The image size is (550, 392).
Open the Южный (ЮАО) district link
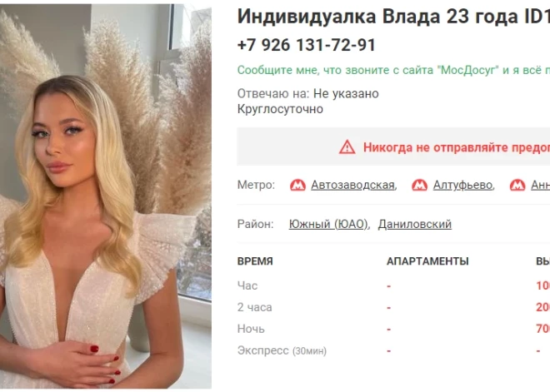328,224
